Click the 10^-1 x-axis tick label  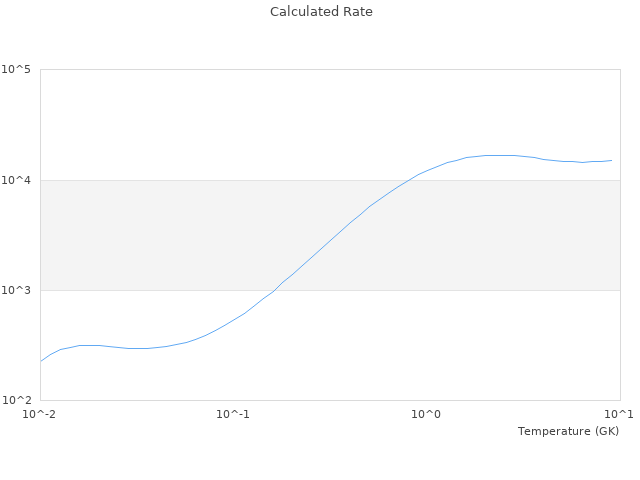coord(233,414)
